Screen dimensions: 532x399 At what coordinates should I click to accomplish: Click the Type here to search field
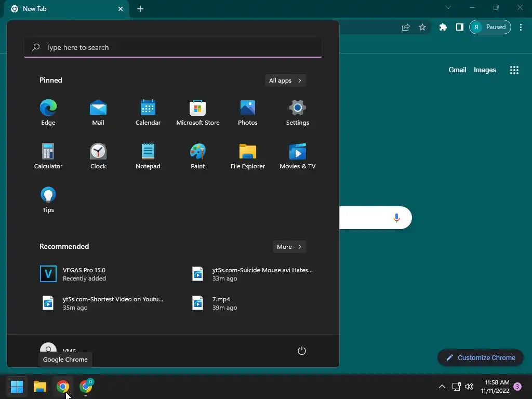(x=173, y=47)
